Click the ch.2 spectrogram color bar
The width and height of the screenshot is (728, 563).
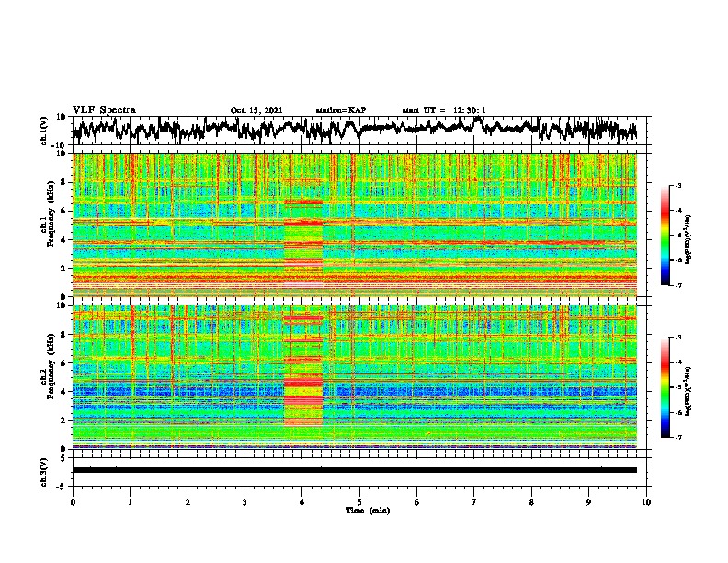coord(665,387)
